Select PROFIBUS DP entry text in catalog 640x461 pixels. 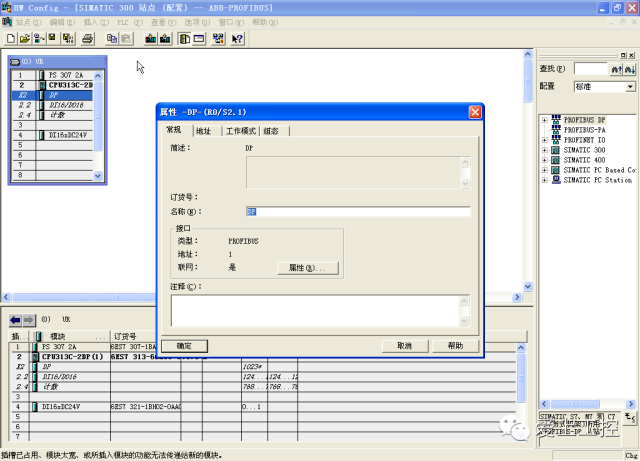coord(584,120)
